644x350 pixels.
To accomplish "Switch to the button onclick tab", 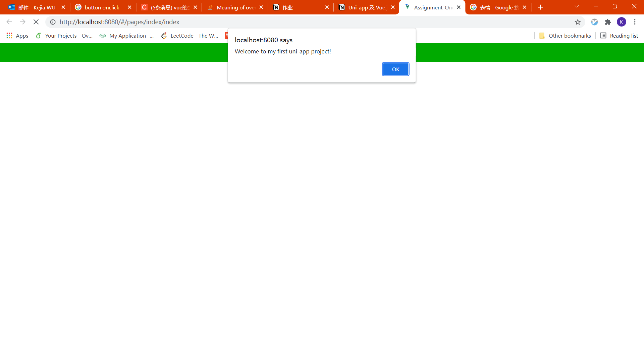I will pyautogui.click(x=101, y=7).
